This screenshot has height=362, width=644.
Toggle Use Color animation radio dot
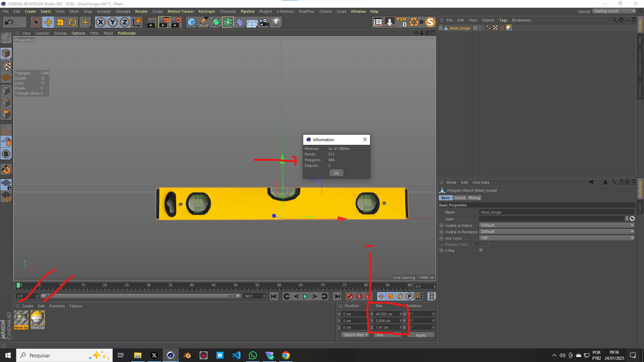441,238
